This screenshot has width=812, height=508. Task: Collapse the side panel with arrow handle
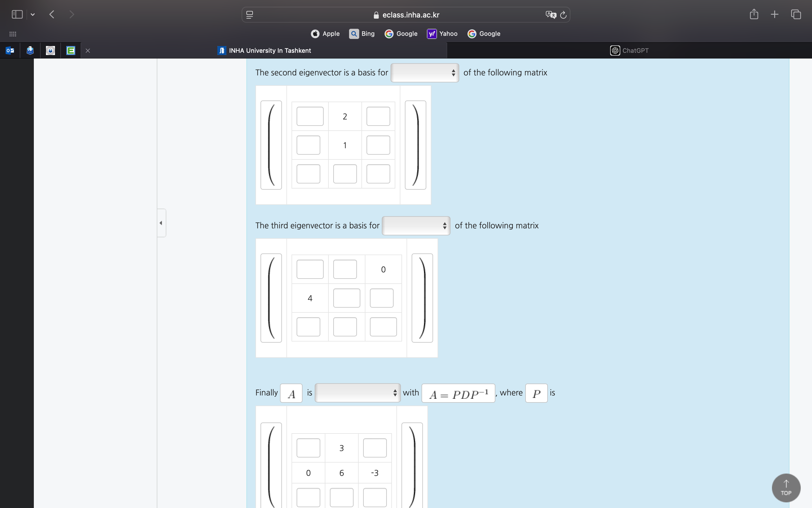click(161, 223)
